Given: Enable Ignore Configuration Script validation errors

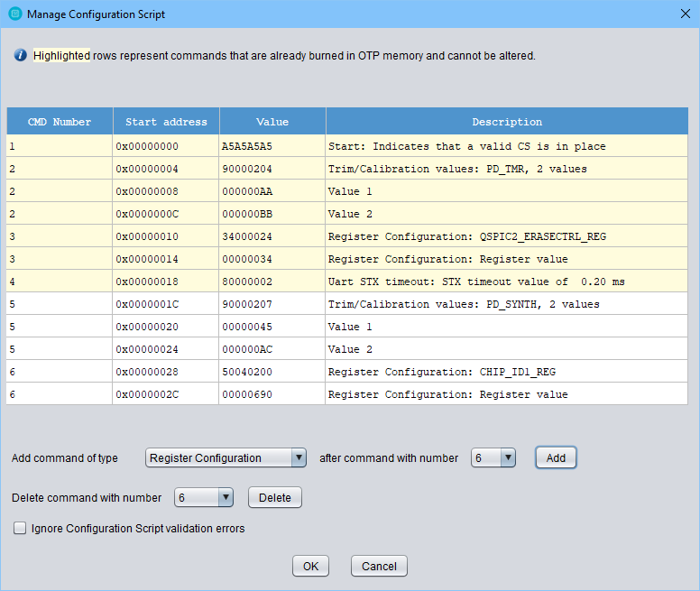Looking at the screenshot, I should pos(20,528).
